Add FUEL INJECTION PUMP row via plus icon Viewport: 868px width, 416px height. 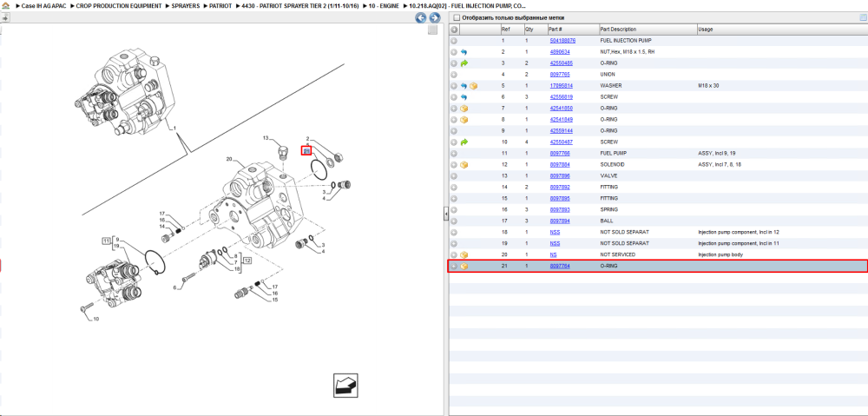(x=454, y=41)
